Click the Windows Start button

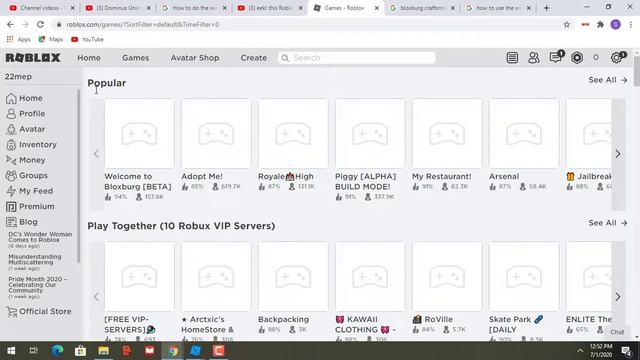click(x=11, y=351)
